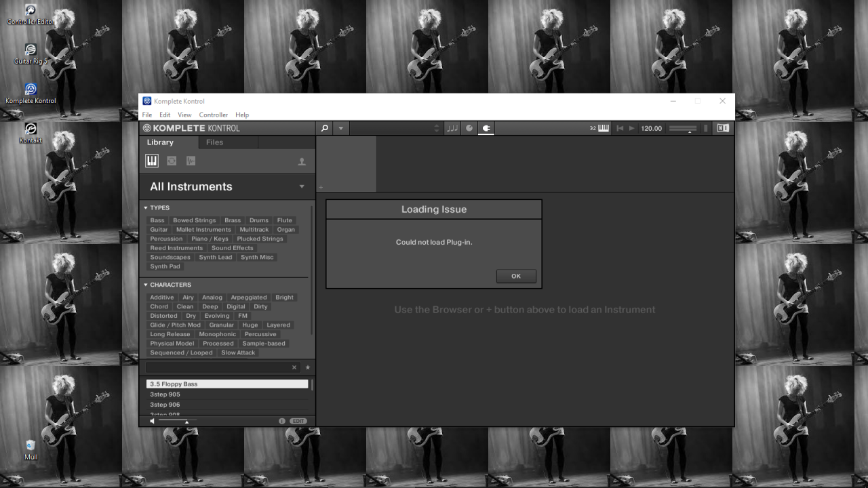Screen dimensions: 868x488
Task: Open the Help menu
Action: [242, 115]
